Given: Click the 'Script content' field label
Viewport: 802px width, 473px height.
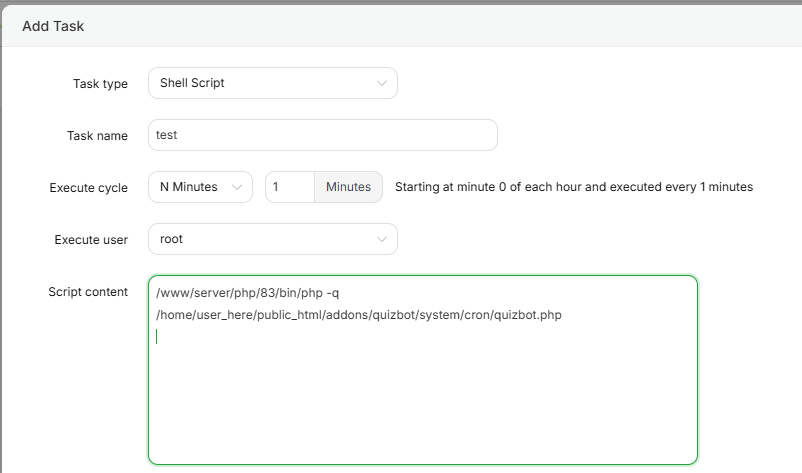Looking at the screenshot, I should [88, 292].
